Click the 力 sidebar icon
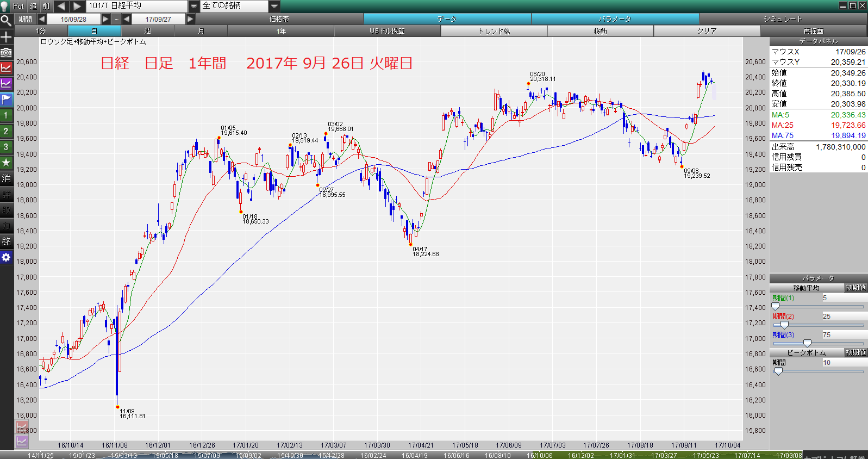The height and width of the screenshot is (459, 868). (6, 226)
